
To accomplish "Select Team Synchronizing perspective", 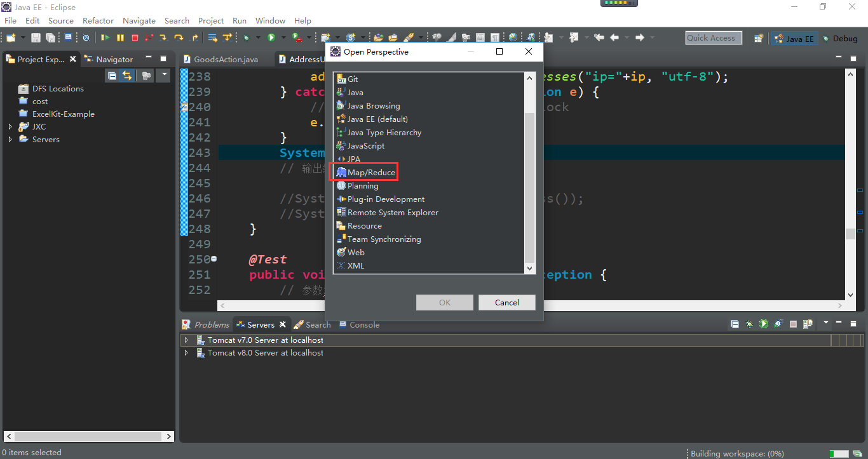I will tap(379, 239).
